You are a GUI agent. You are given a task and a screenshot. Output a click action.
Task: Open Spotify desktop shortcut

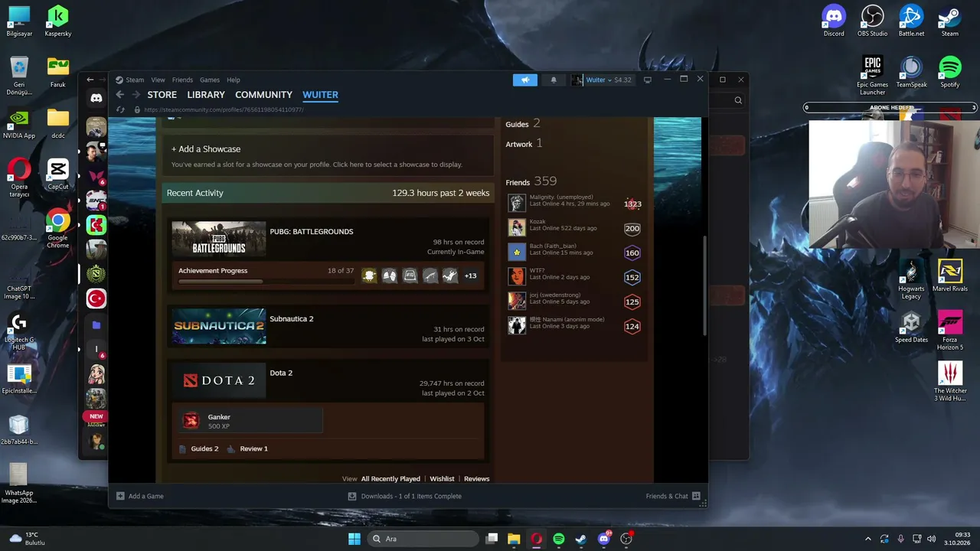pos(950,72)
